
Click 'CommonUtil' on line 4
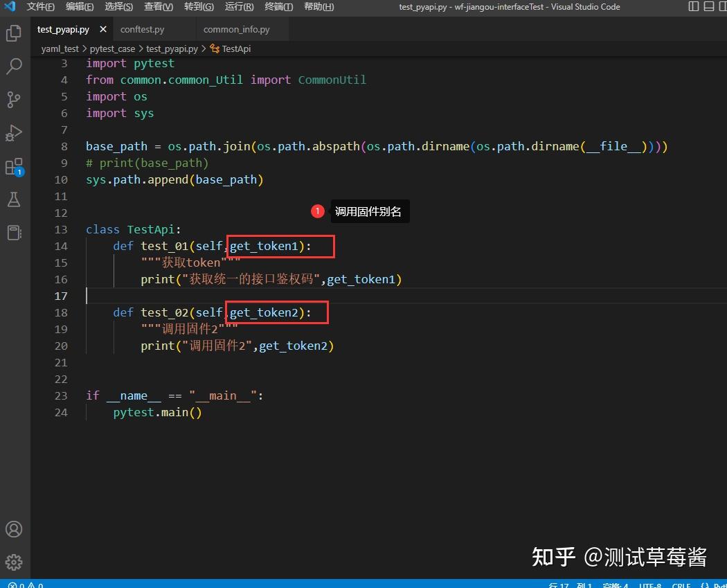click(332, 80)
